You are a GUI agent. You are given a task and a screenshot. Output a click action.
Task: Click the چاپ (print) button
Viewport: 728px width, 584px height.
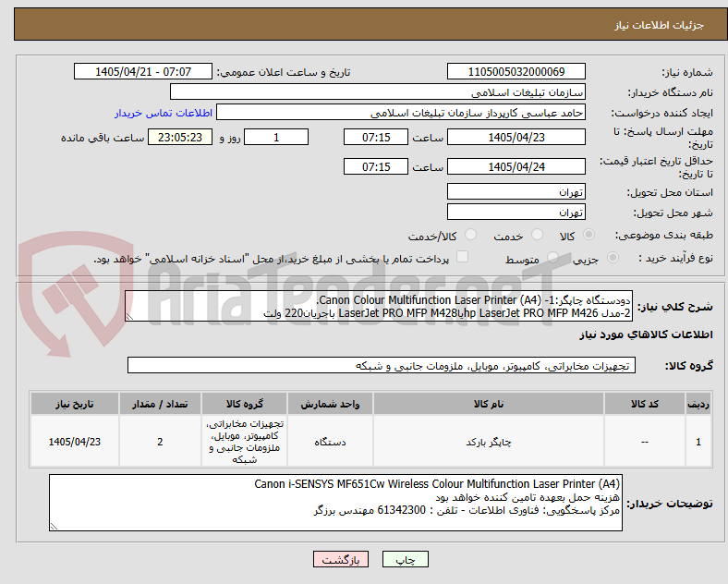coord(405,559)
